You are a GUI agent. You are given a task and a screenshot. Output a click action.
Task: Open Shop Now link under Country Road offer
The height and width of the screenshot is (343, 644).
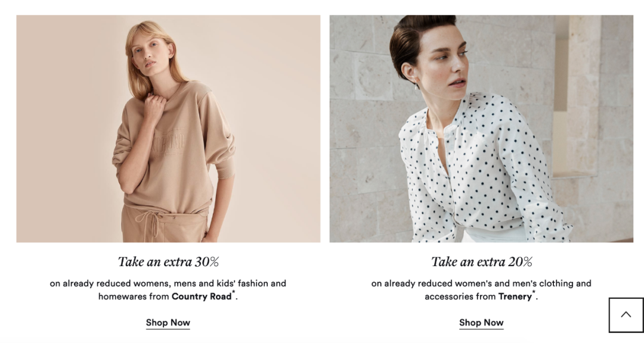[x=168, y=323]
